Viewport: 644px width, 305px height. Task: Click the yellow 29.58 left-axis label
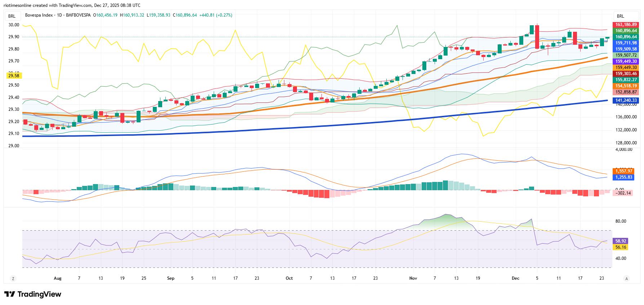coord(14,76)
